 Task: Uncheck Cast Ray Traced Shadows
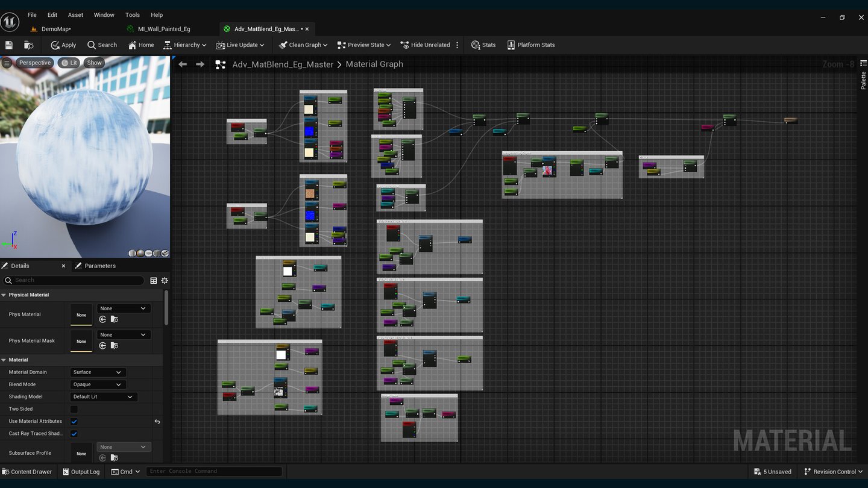[x=74, y=434]
